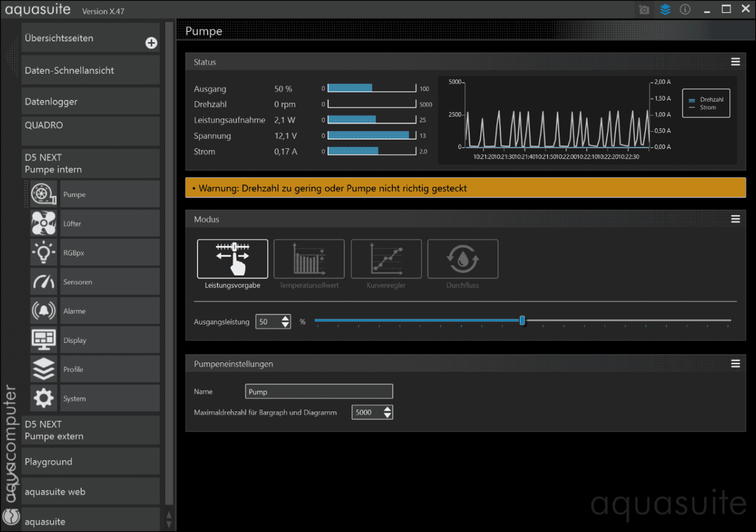Screen dimensions: 756x532
Task: Click the '0,17 A' Strom value
Action: click(x=286, y=151)
